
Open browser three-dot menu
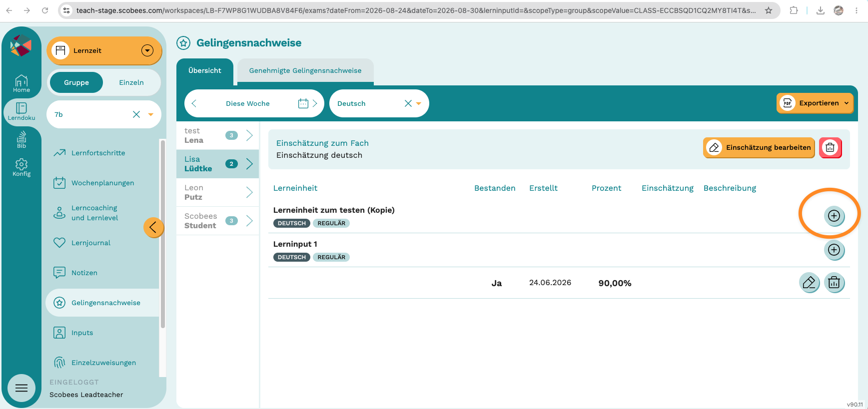857,10
